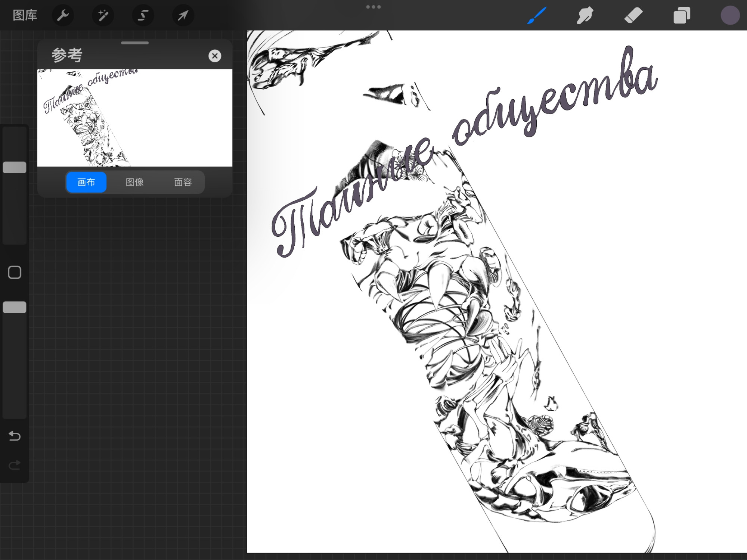Select the Eraser tool
Viewport: 747px width, 560px height.
pos(633,16)
